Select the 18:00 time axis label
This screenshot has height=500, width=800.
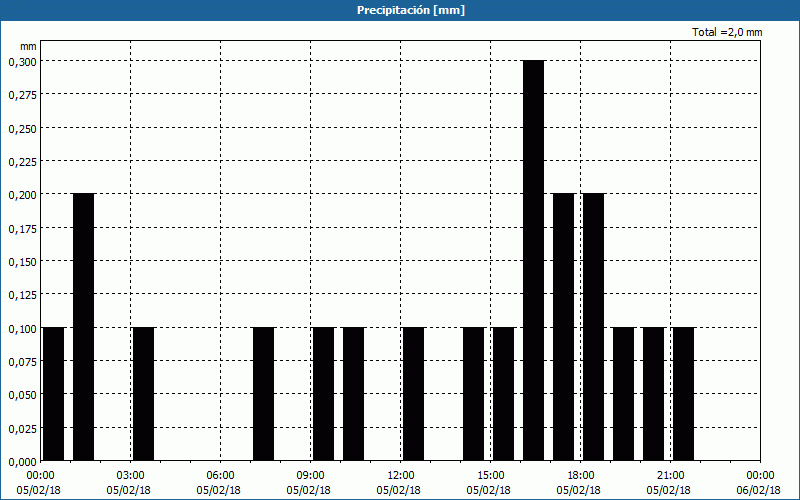(581, 476)
